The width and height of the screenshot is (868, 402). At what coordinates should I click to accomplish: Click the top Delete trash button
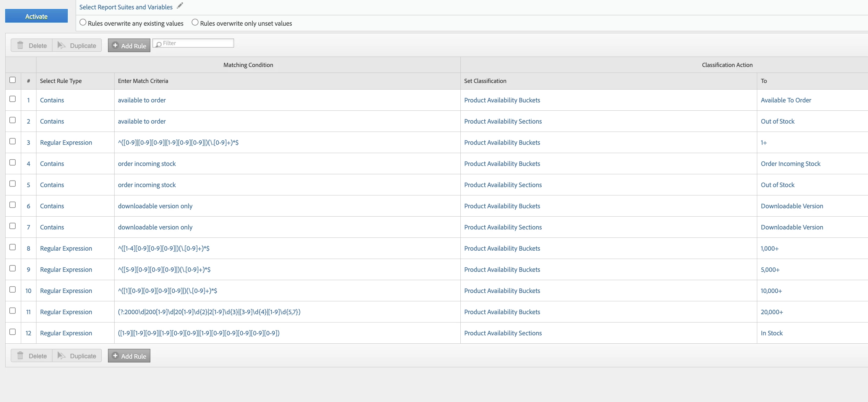pos(32,45)
